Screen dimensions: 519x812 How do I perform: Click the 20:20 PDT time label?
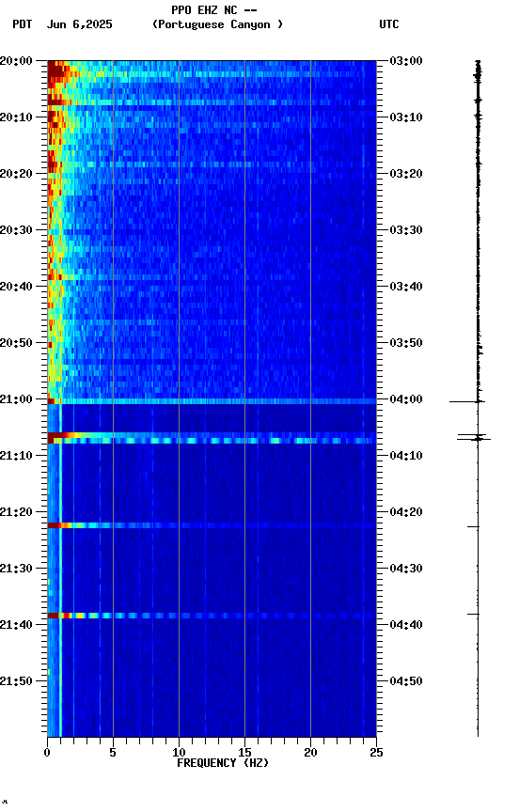[16, 174]
